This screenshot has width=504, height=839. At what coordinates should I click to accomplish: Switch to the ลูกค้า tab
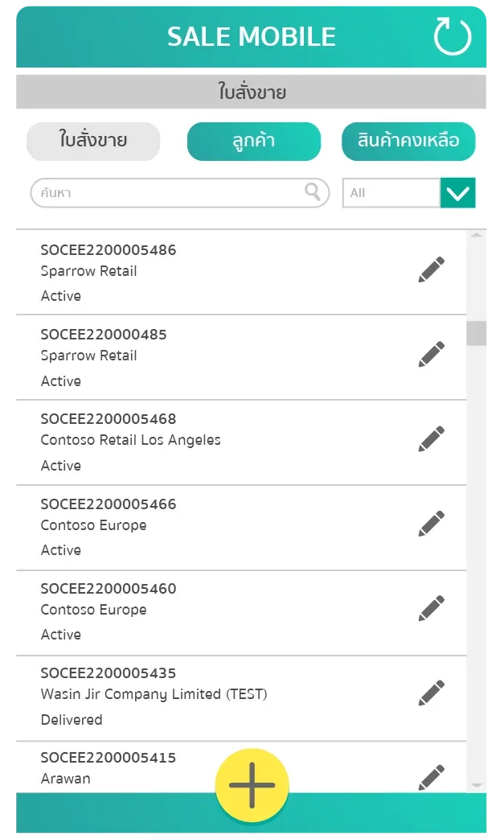253,141
